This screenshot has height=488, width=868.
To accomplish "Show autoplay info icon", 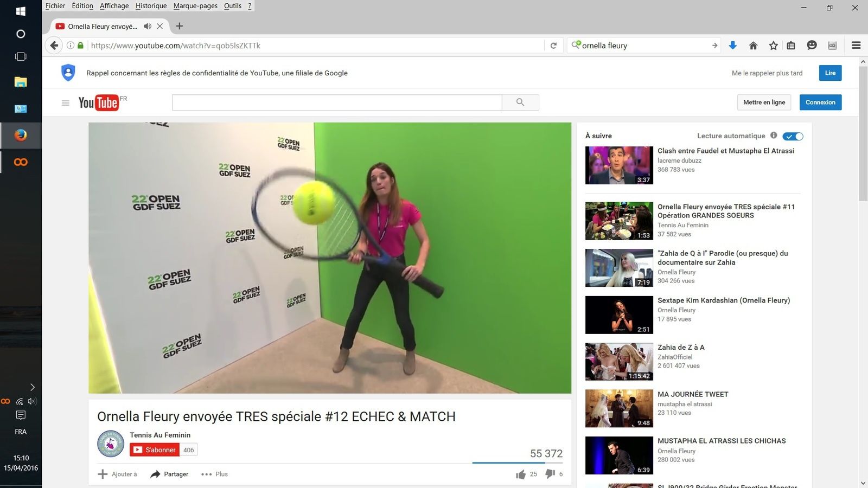I will (774, 136).
